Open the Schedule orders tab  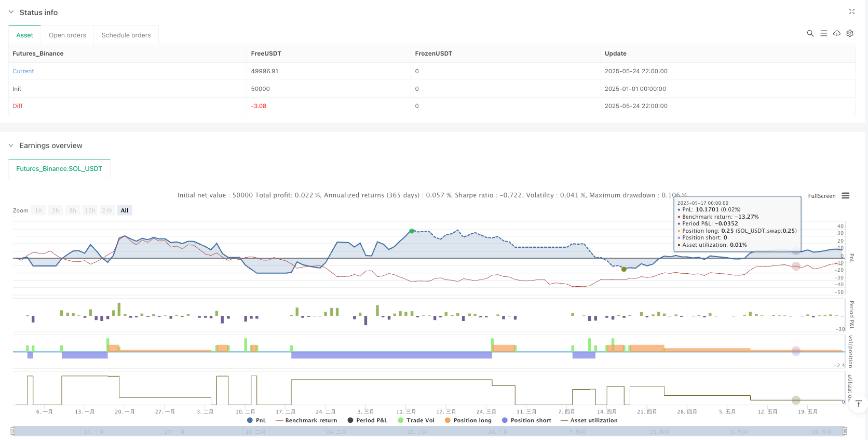pyautogui.click(x=126, y=35)
